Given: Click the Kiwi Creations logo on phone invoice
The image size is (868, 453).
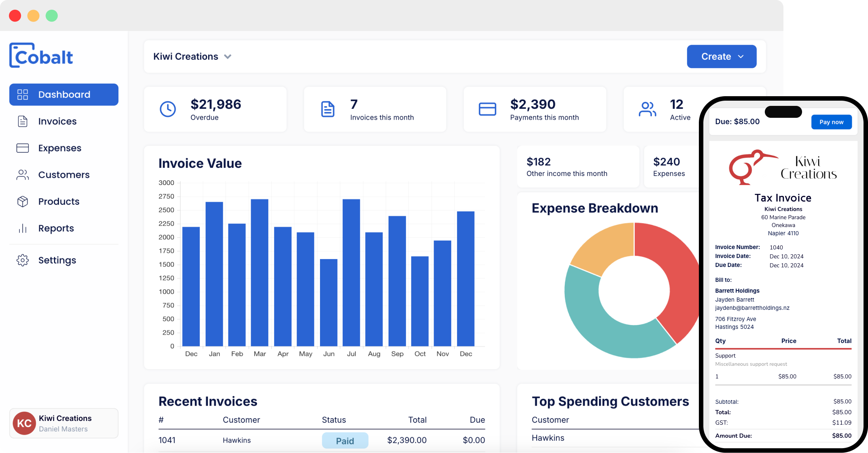Looking at the screenshot, I should coord(783,167).
